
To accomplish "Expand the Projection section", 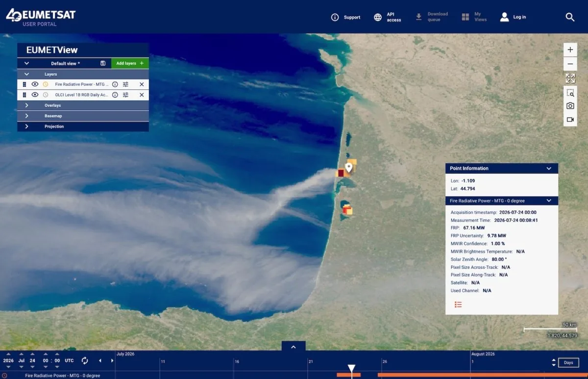I will pos(26,126).
